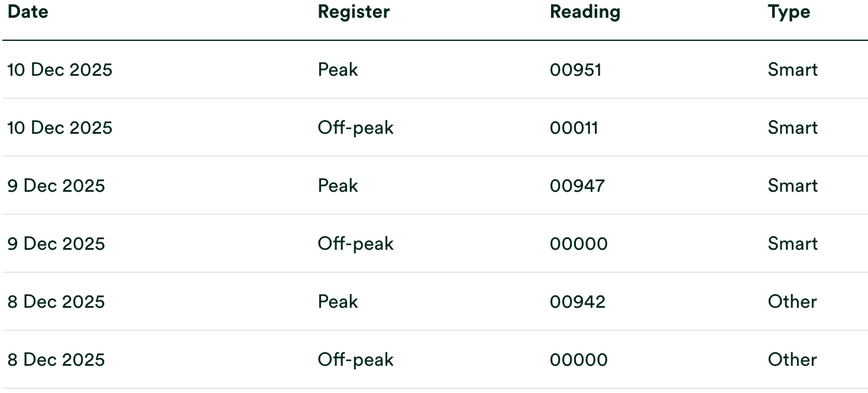Image resolution: width=868 pixels, height=393 pixels.
Task: Select the 00951 reading value
Action: [x=575, y=70]
